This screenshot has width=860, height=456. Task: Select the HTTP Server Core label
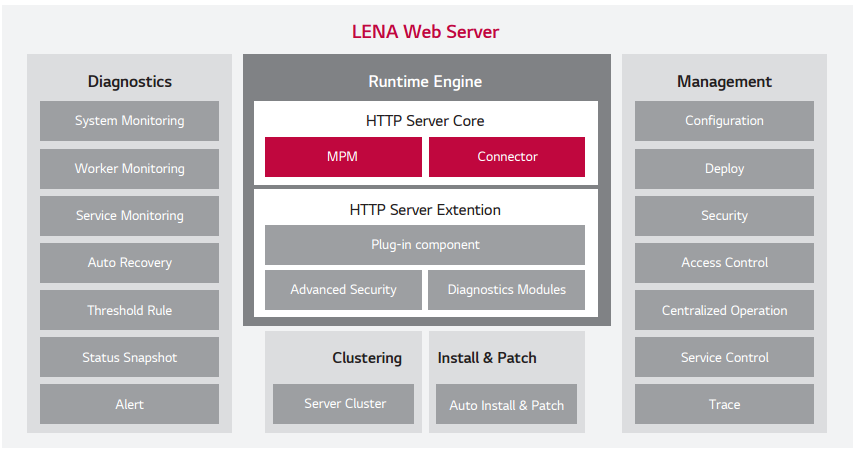point(425,121)
